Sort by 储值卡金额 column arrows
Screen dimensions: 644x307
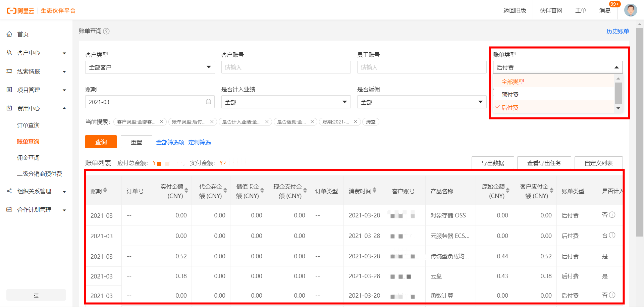[x=262, y=190]
